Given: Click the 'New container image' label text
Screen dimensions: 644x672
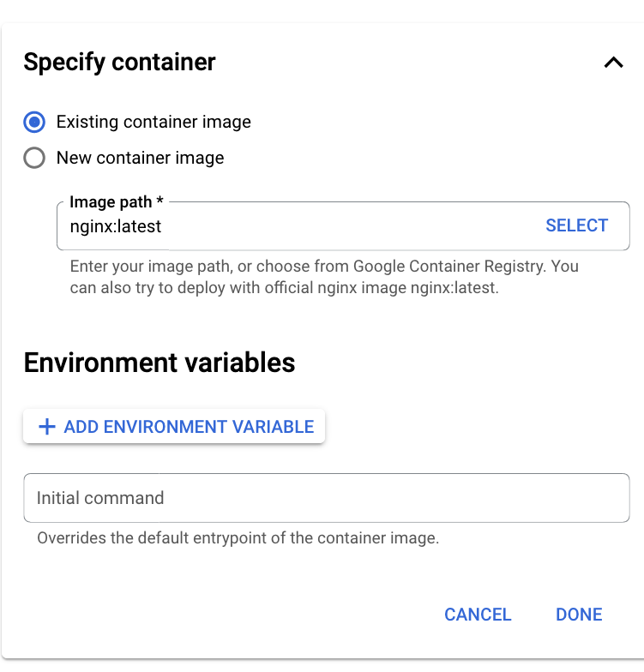Looking at the screenshot, I should pyautogui.click(x=140, y=159).
